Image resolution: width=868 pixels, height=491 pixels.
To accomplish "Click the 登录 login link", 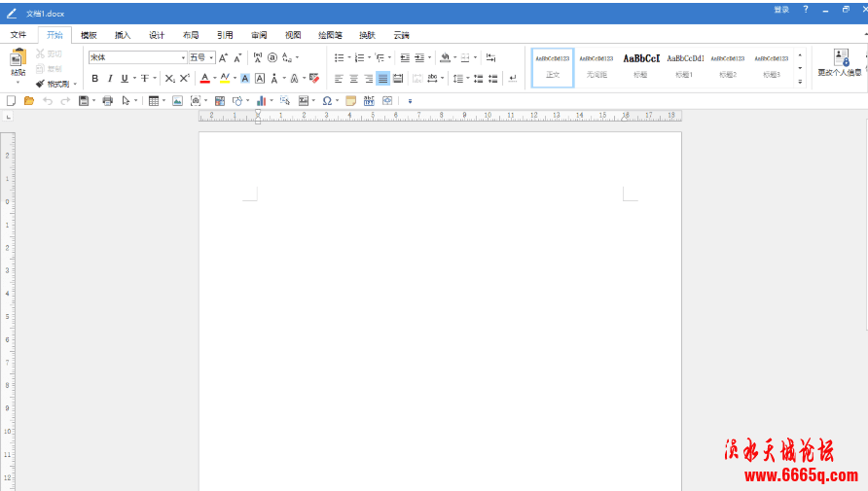I will [x=781, y=10].
